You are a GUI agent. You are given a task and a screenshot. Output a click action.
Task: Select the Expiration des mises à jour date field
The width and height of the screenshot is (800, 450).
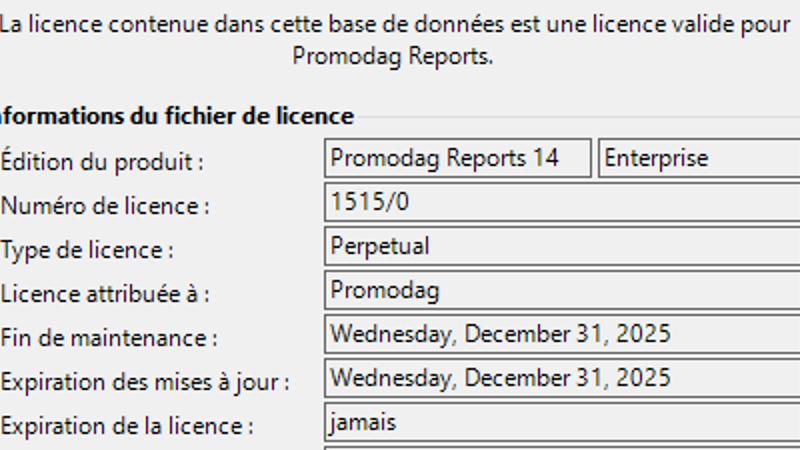point(562,378)
